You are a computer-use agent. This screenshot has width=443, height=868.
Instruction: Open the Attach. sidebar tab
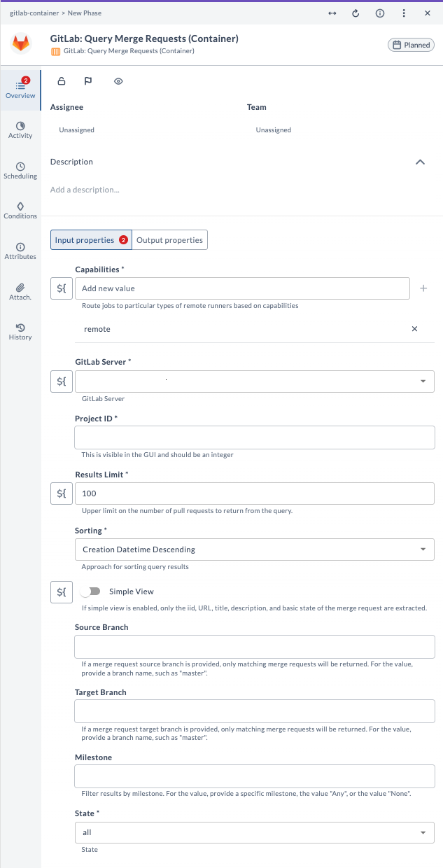click(x=20, y=292)
